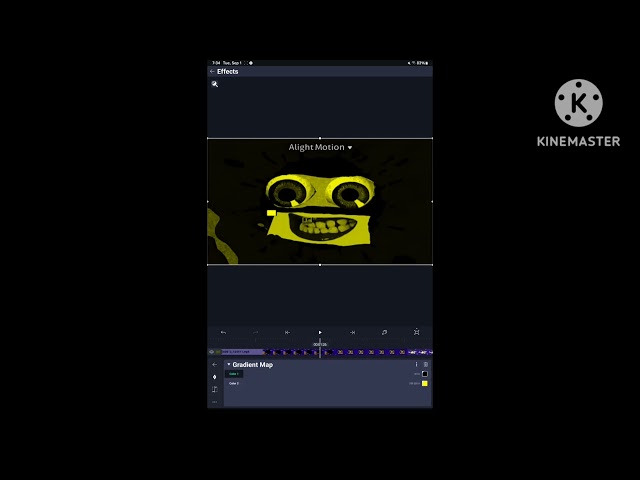Screen dimensions: 640x480
Task: Select the video thumbnail strip in timeline
Action: [x=349, y=352]
